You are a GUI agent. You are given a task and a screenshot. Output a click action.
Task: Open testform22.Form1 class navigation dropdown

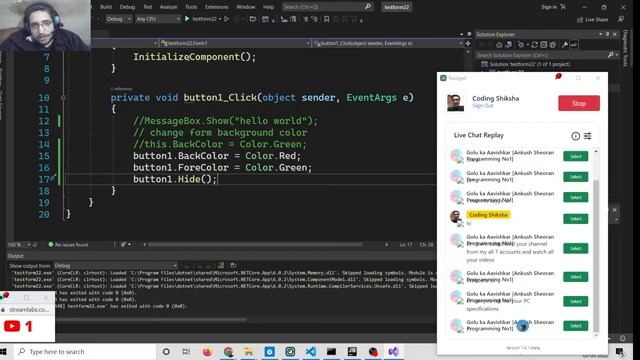(x=235, y=43)
